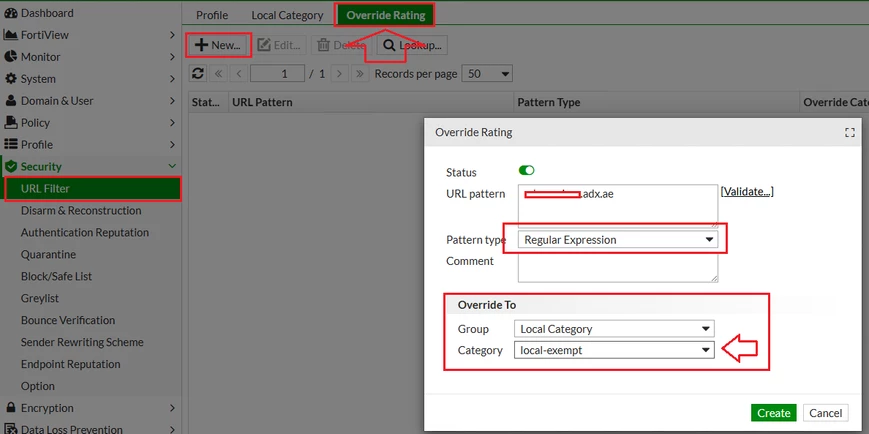Viewport: 869px width, 434px height.
Task: Click the Domain & User person icon
Action: point(11,101)
